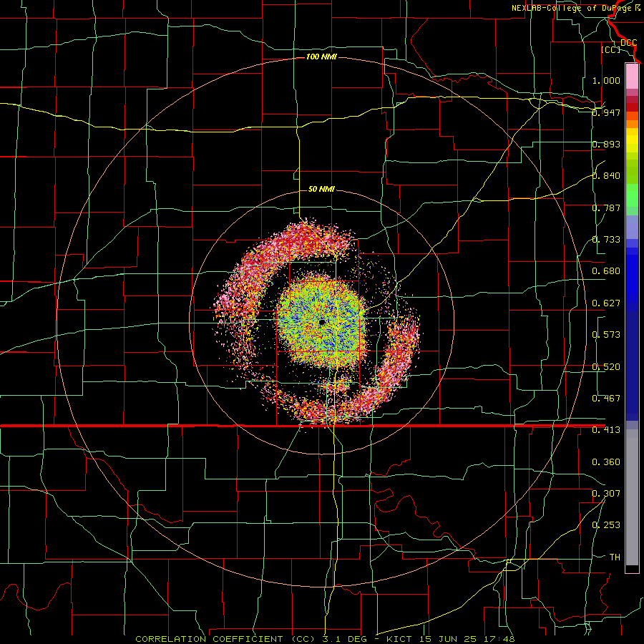Select the 0.467 value on the color scale
Viewport: 644px width, 644px height.
(606, 399)
